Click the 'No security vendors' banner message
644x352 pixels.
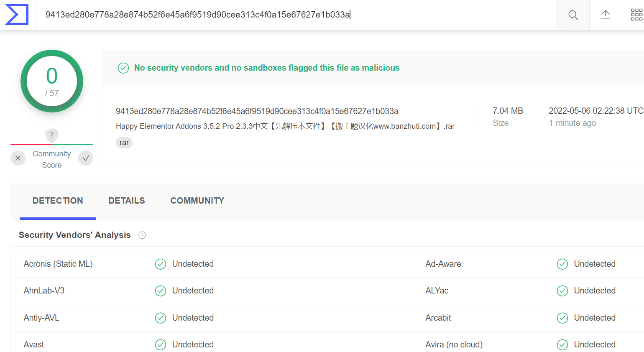pyautogui.click(x=267, y=68)
